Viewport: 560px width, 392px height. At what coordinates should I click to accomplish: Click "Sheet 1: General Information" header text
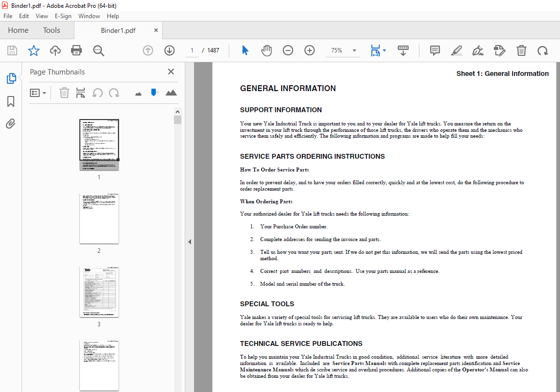503,73
